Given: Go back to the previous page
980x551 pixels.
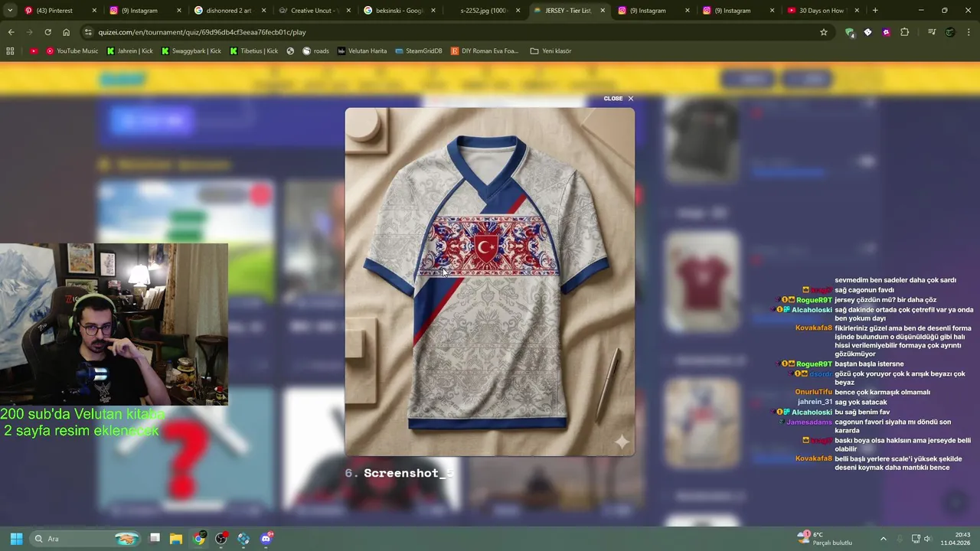Looking at the screenshot, I should pyautogui.click(x=11, y=32).
